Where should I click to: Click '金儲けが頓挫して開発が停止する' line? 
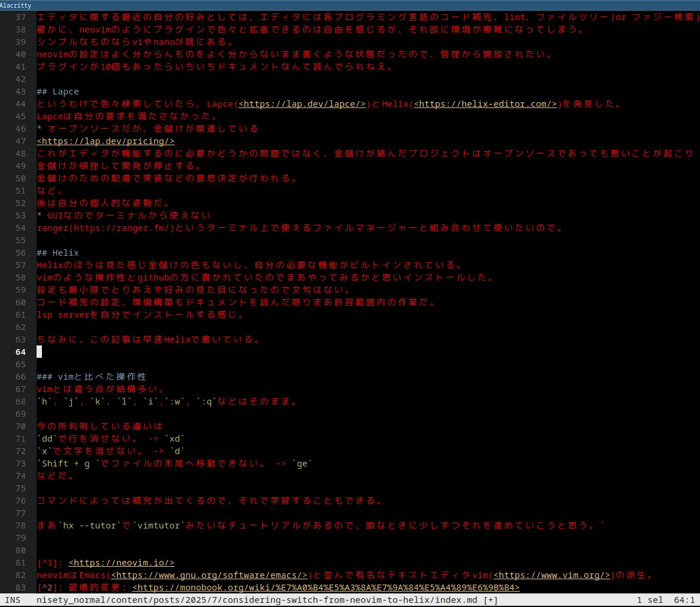pyautogui.click(x=119, y=166)
